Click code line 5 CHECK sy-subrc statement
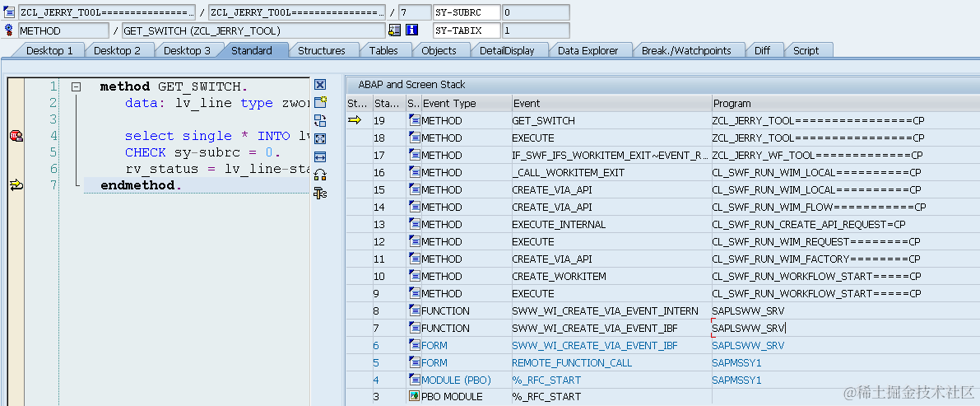This screenshot has height=406, width=980. [x=202, y=152]
